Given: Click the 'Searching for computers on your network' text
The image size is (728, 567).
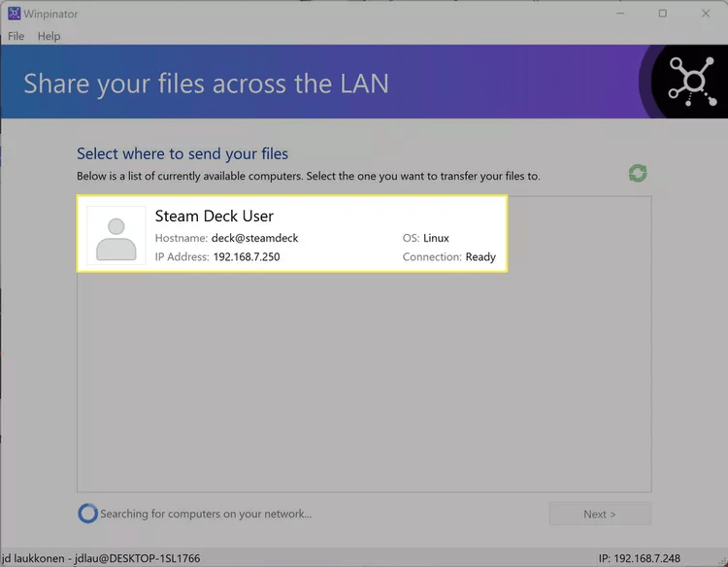Looking at the screenshot, I should coord(206,514).
